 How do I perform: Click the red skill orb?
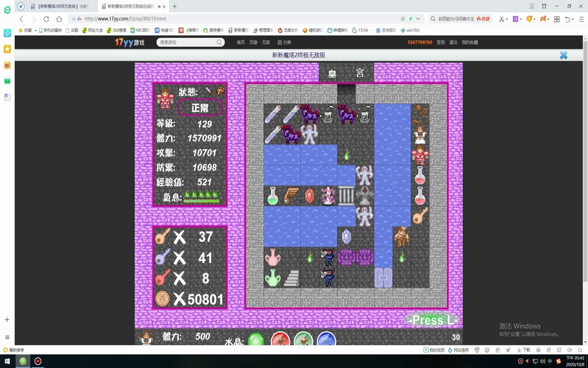[280, 339]
